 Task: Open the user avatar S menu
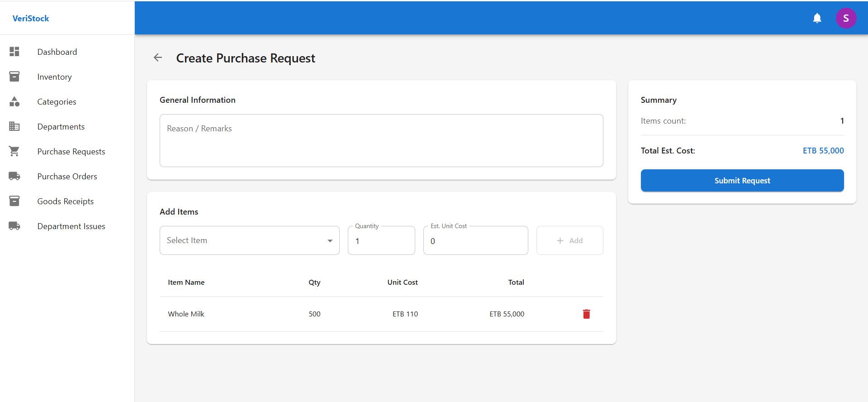(x=845, y=18)
